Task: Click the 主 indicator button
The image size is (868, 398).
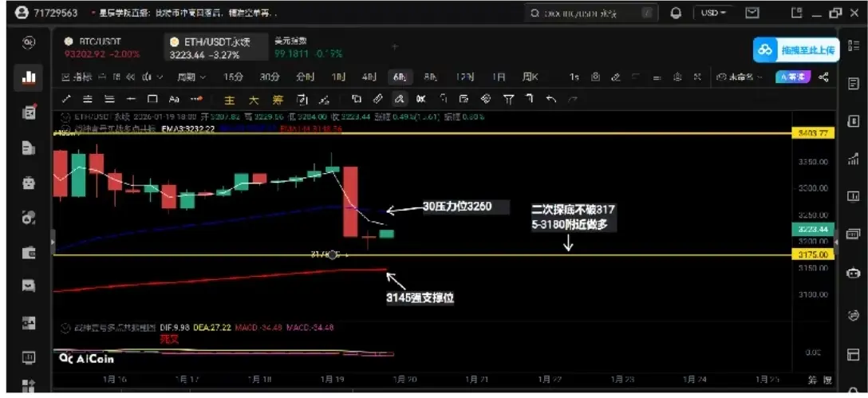Action: [x=231, y=100]
